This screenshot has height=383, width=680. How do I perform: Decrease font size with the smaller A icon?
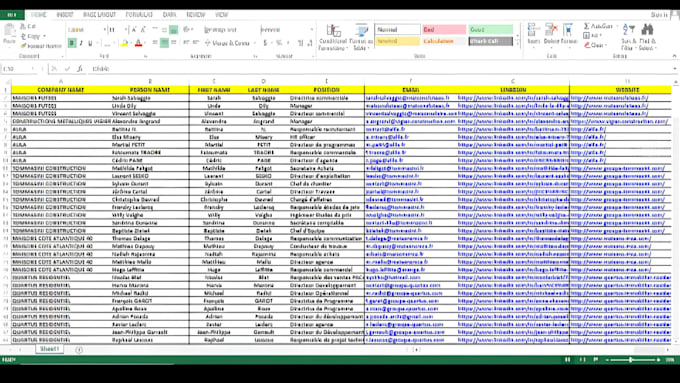pos(143,30)
